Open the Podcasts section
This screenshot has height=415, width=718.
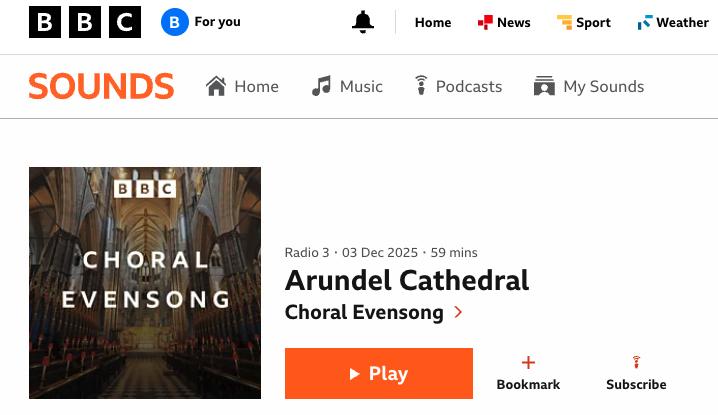468,86
